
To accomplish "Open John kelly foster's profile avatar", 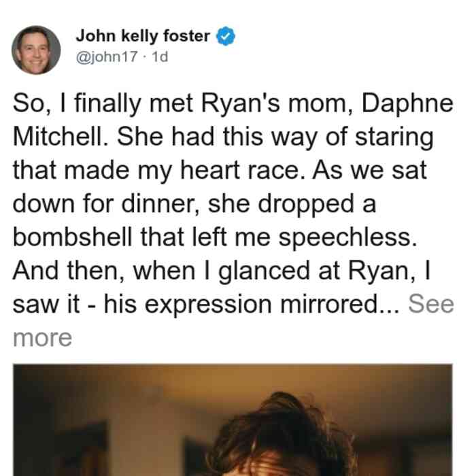I will tap(36, 50).
